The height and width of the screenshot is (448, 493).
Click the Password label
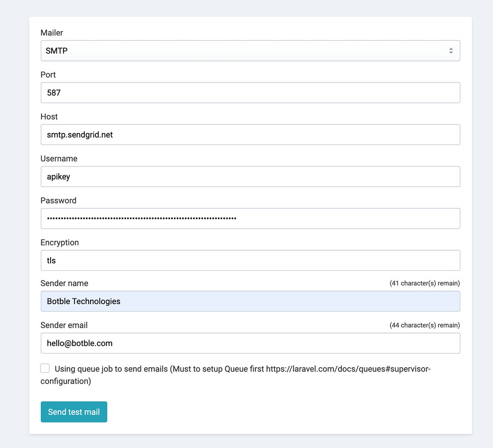[58, 201]
